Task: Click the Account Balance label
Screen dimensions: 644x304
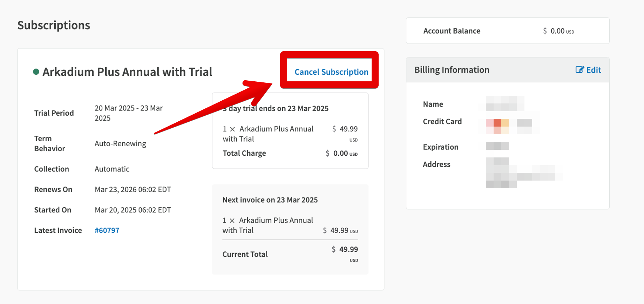Action: pyautogui.click(x=452, y=31)
